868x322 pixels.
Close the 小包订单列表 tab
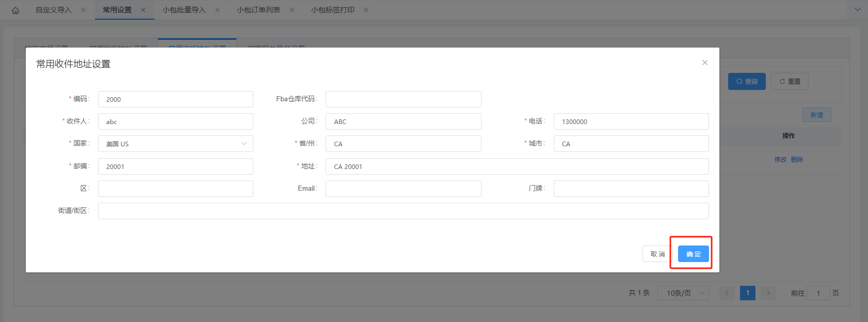292,10
